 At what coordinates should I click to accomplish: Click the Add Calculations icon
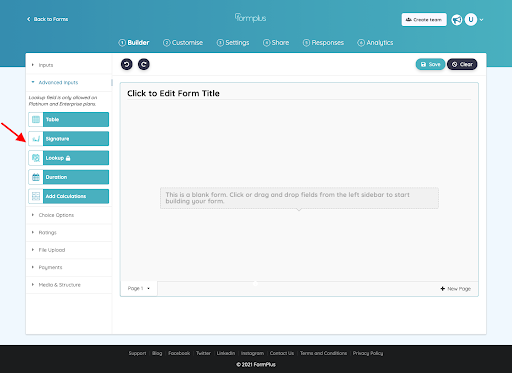click(36, 196)
